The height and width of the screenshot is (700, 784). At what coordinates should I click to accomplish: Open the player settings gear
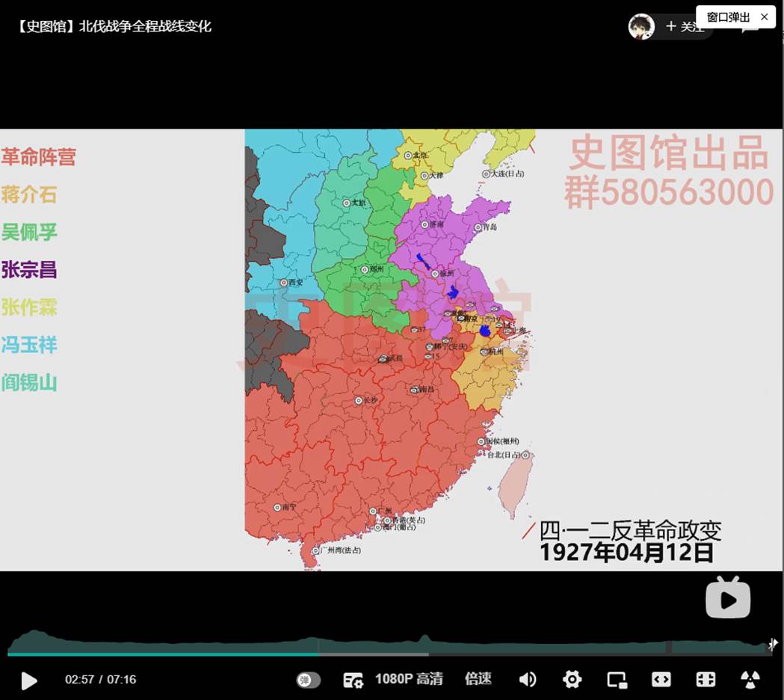(x=572, y=679)
